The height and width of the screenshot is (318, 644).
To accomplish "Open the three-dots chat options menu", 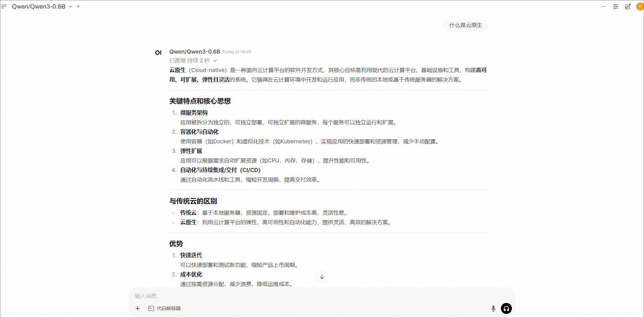I will coord(603,6).
